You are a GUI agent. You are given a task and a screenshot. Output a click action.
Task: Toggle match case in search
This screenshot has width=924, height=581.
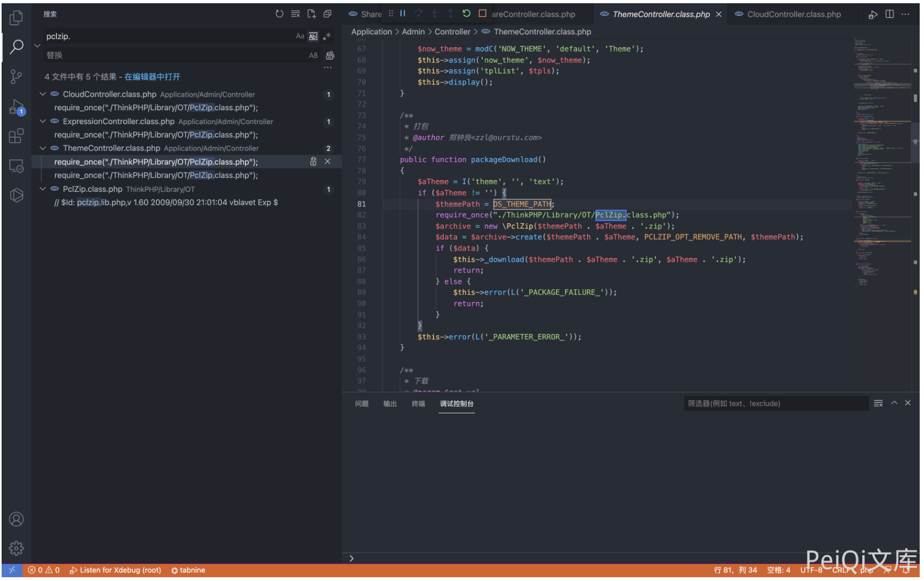[x=300, y=36]
